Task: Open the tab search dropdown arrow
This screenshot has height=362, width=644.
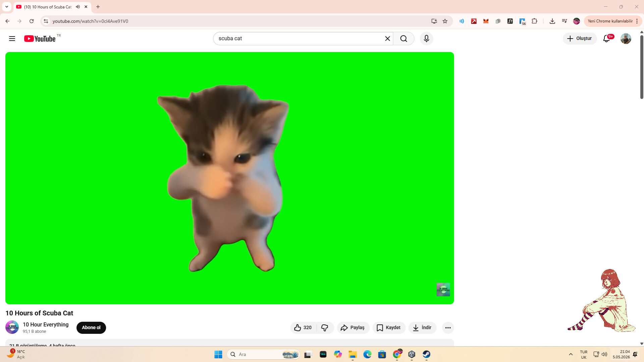Action: [7, 7]
